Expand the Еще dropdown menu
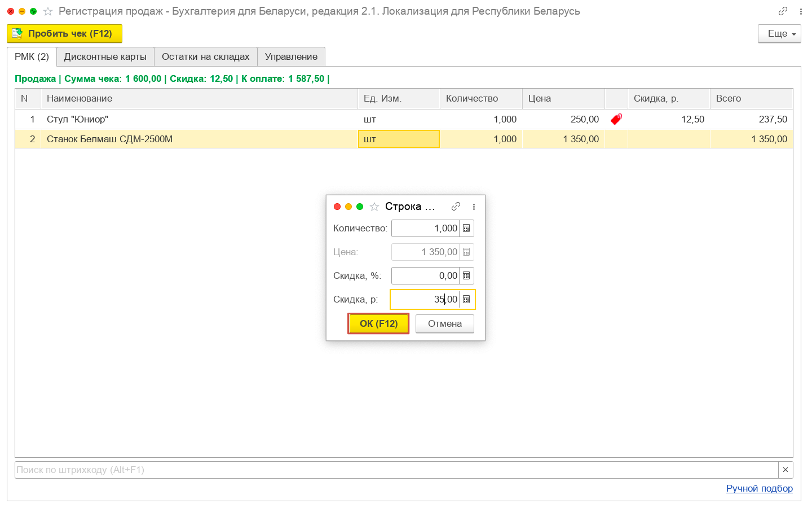This screenshot has height=508, width=812. [x=779, y=34]
